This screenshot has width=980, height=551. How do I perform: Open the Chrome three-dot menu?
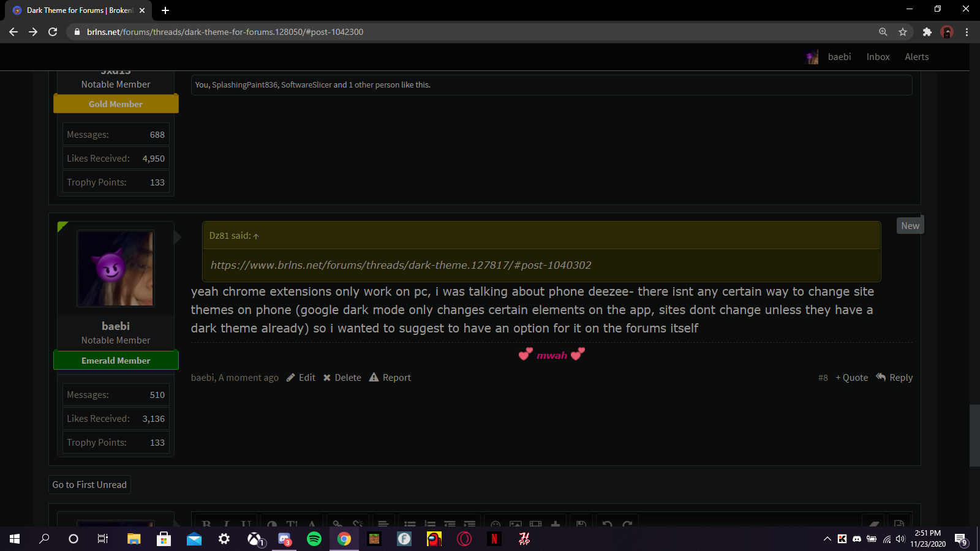click(x=967, y=32)
